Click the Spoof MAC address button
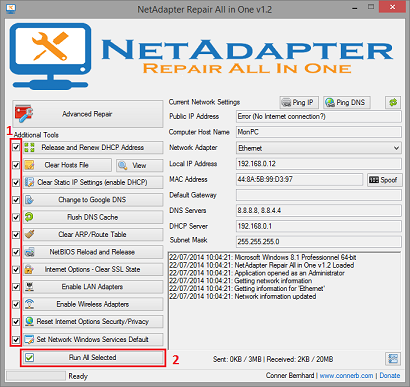The height and width of the screenshot is (387, 410). pos(384,180)
